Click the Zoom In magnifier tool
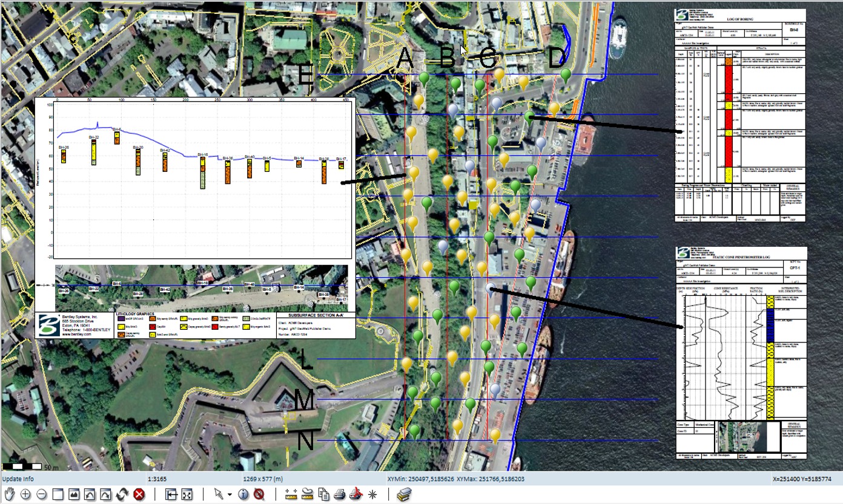This screenshot has height=504, width=843. click(x=25, y=494)
